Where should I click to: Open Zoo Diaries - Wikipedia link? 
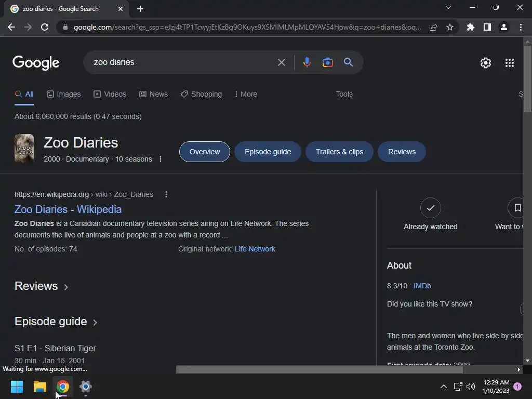click(x=68, y=209)
